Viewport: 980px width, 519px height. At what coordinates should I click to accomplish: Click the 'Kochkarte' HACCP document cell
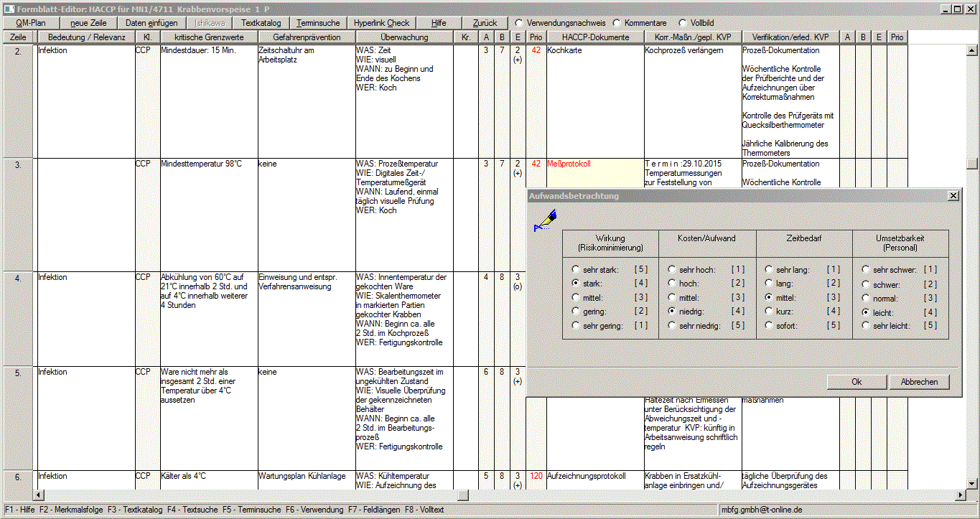(563, 50)
